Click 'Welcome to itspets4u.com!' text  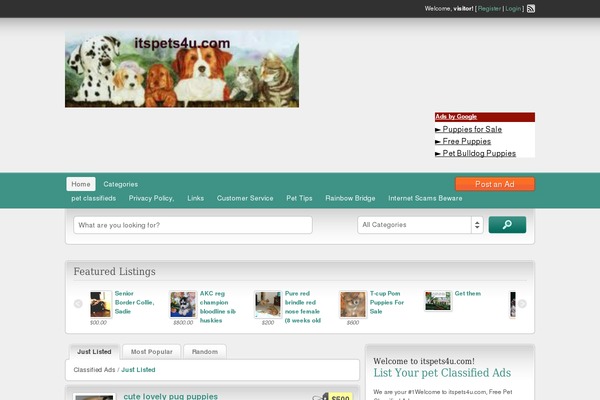click(424, 361)
